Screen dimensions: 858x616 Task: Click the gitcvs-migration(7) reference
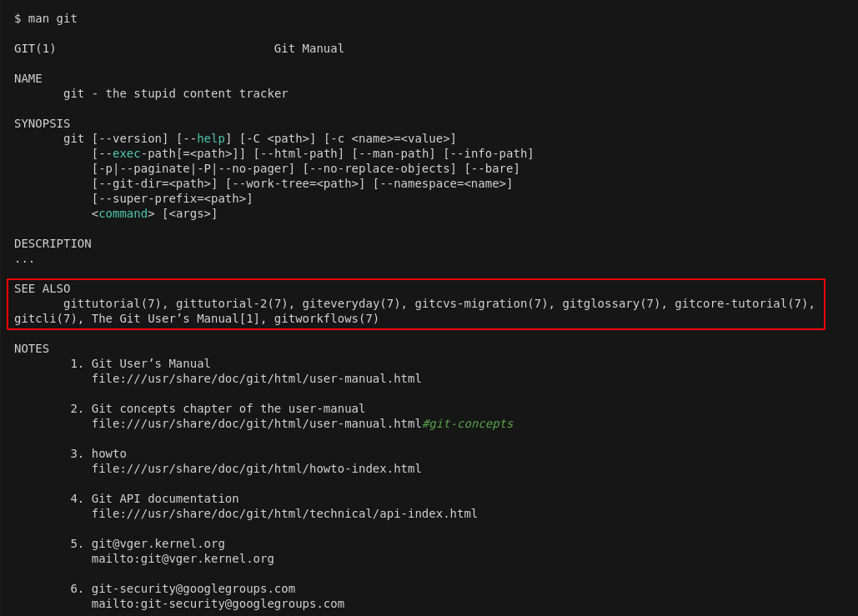pyautogui.click(x=481, y=303)
